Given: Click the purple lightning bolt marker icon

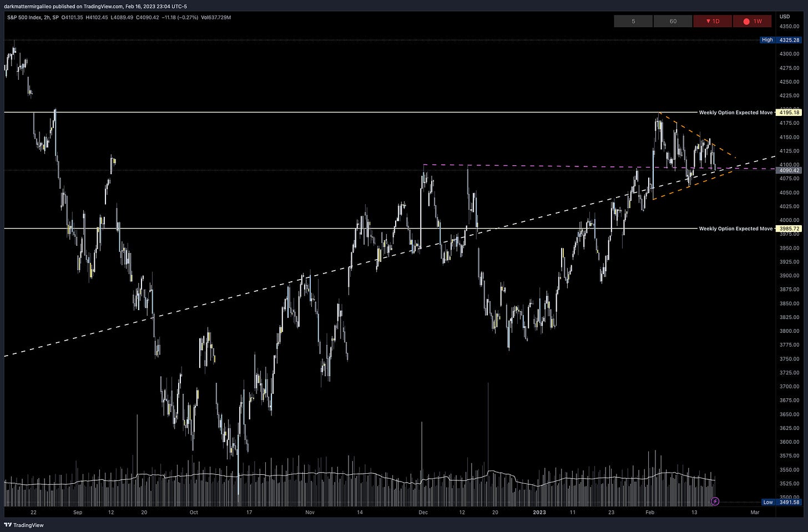Looking at the screenshot, I should point(715,501).
